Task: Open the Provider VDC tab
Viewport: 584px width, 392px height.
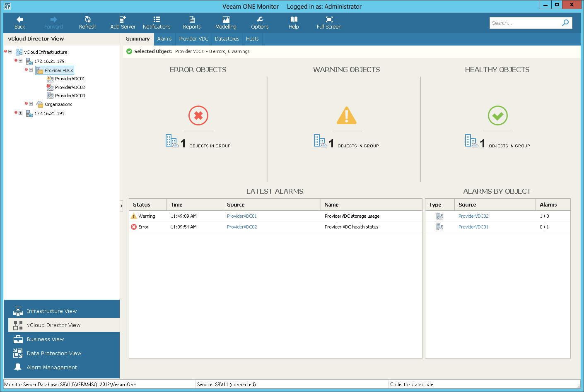Action: [193, 39]
